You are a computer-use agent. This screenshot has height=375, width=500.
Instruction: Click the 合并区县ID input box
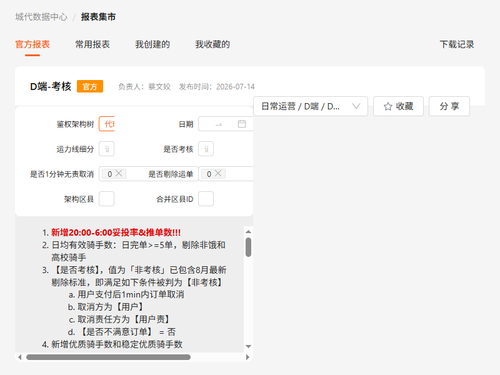coord(206,199)
